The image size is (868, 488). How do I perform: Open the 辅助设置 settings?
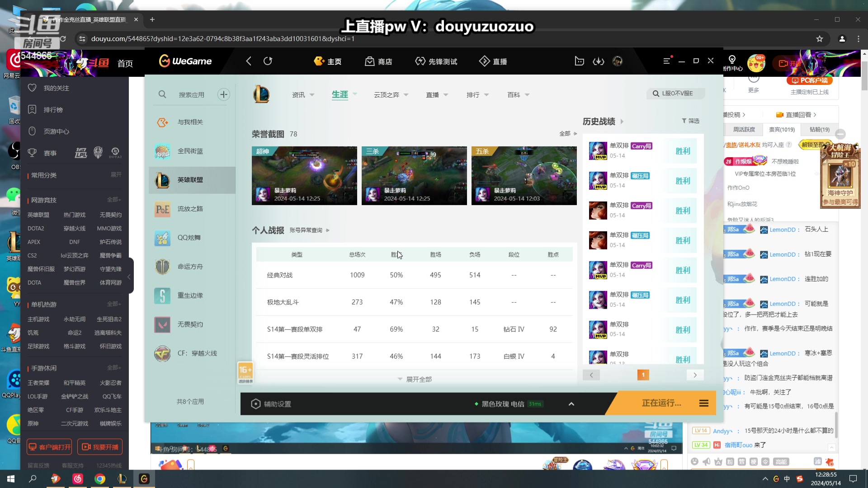271,404
